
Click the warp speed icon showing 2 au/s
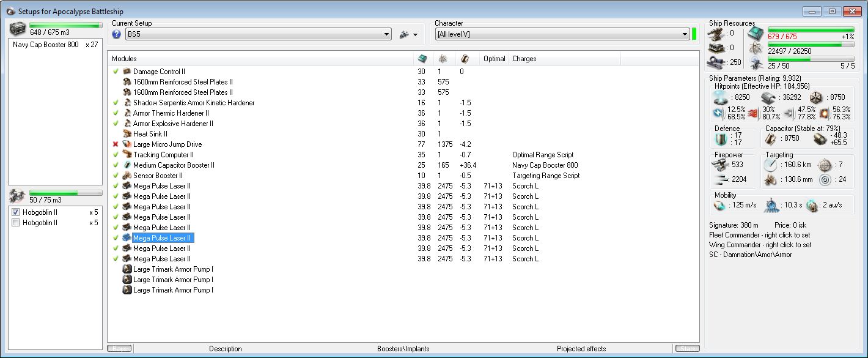click(x=812, y=205)
